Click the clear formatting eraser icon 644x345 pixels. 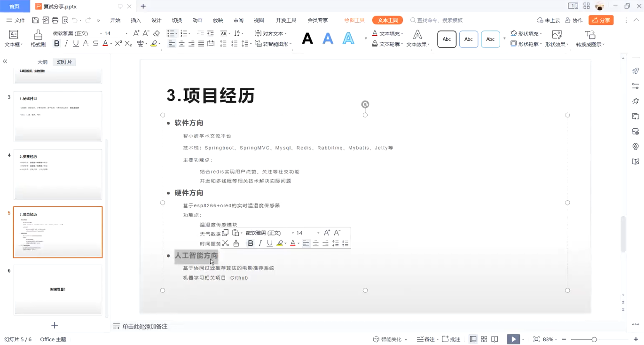coord(157,33)
